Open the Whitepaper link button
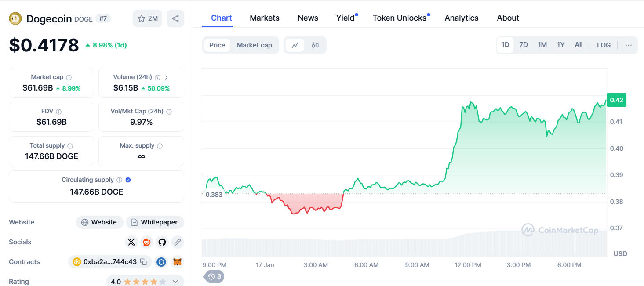The height and width of the screenshot is (286, 644). coord(155,222)
